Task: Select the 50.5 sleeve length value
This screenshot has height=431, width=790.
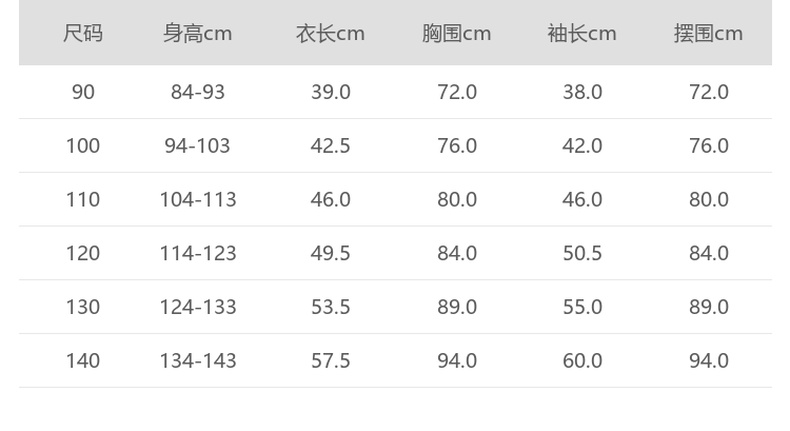Action: click(x=582, y=253)
